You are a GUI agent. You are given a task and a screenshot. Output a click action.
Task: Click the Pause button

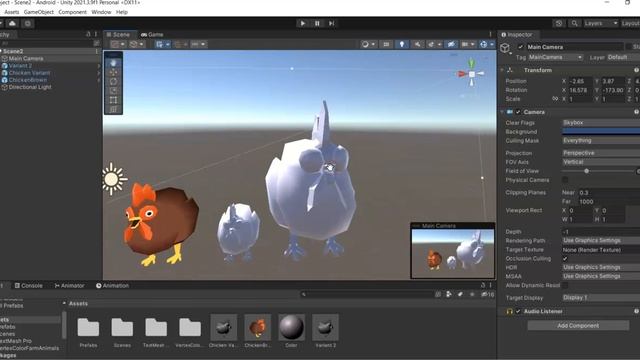click(317, 23)
